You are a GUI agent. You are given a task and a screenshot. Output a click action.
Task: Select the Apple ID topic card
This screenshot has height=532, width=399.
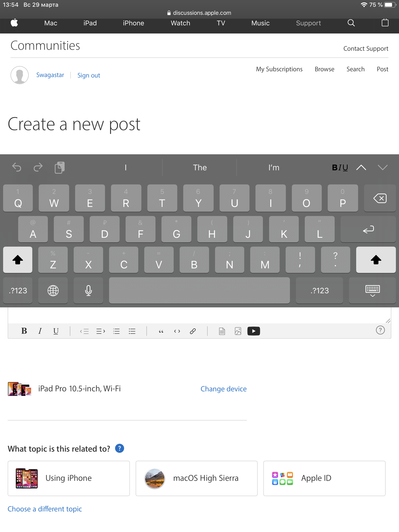click(324, 478)
